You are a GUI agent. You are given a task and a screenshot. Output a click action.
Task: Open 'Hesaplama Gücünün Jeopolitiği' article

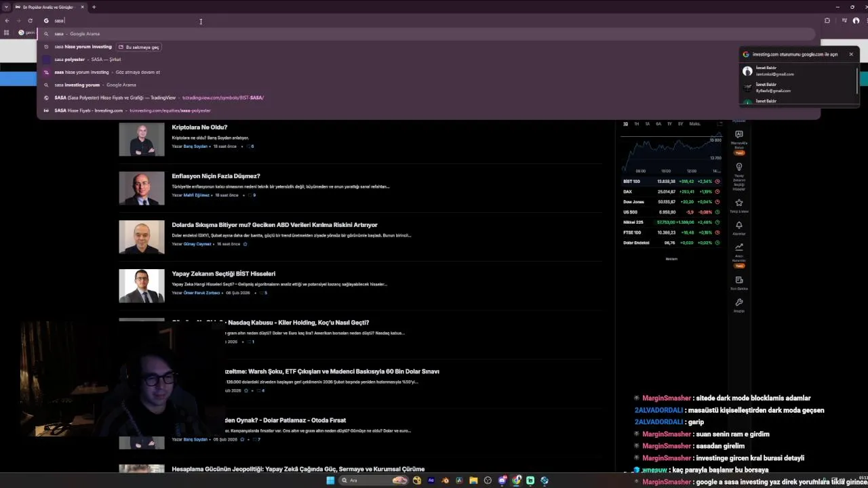click(298, 469)
